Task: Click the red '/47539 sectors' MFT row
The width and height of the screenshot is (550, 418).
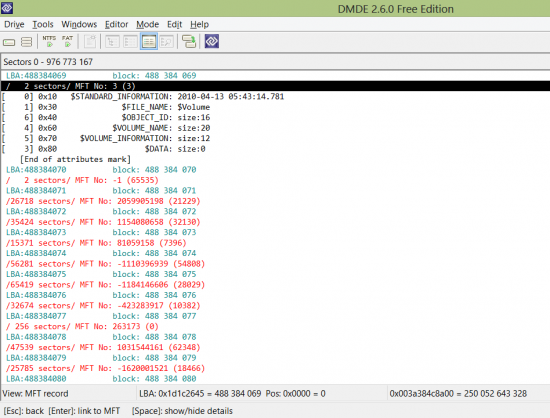Action: click(x=103, y=348)
